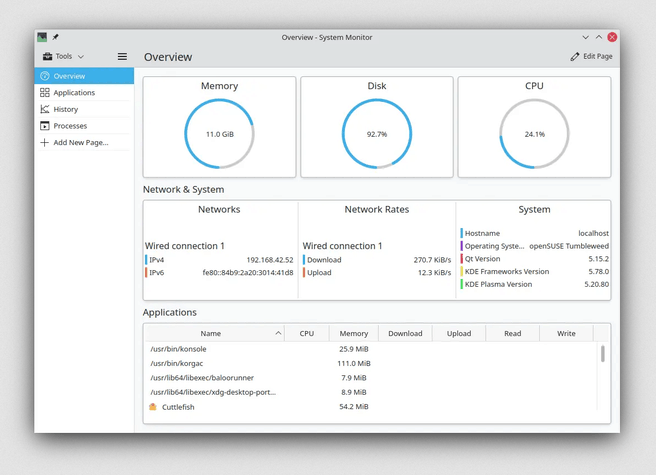Click the localhost hostname value
Viewport: 656px width, 475px height.
click(x=593, y=233)
